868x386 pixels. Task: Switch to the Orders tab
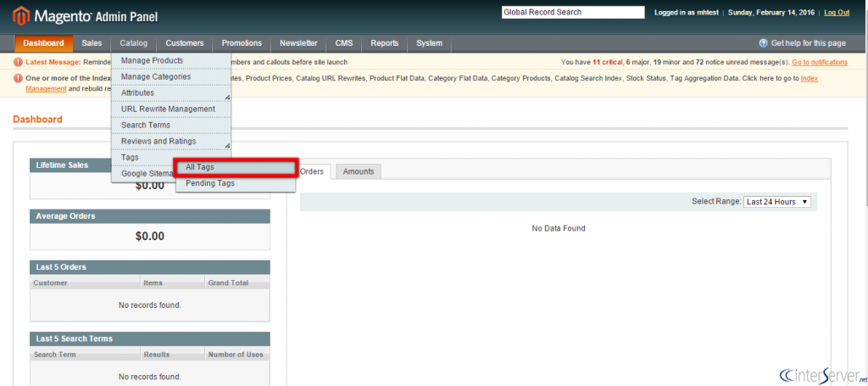click(312, 171)
